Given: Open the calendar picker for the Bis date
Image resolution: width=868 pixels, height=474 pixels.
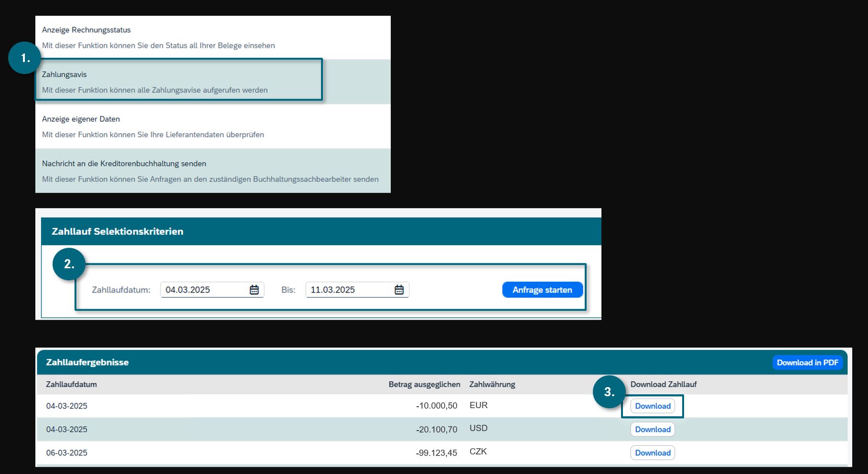Looking at the screenshot, I should (x=399, y=290).
